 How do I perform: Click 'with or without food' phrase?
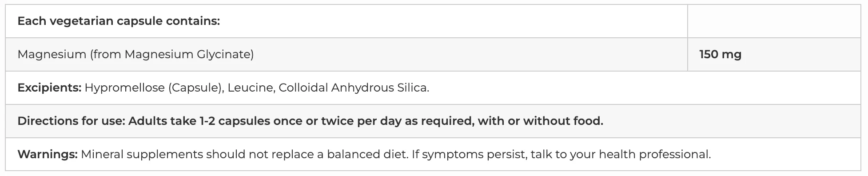[540, 121]
